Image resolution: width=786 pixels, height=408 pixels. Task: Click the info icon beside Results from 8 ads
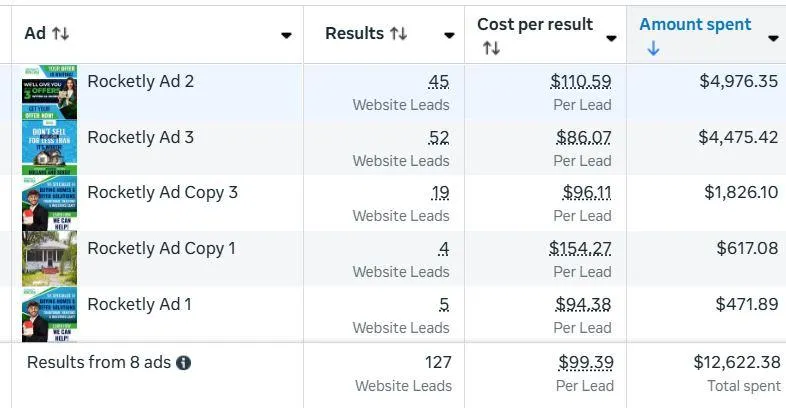(x=184, y=363)
